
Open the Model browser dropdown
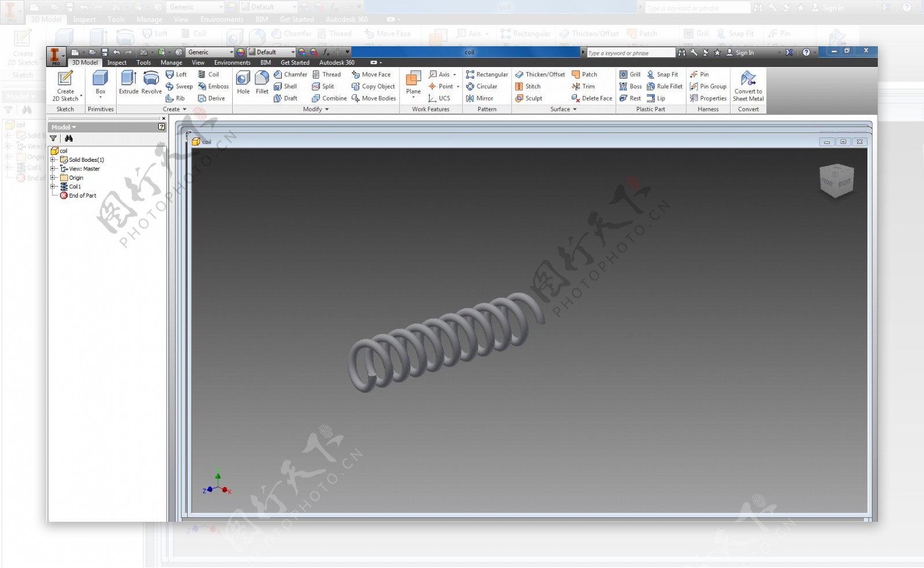(x=64, y=127)
